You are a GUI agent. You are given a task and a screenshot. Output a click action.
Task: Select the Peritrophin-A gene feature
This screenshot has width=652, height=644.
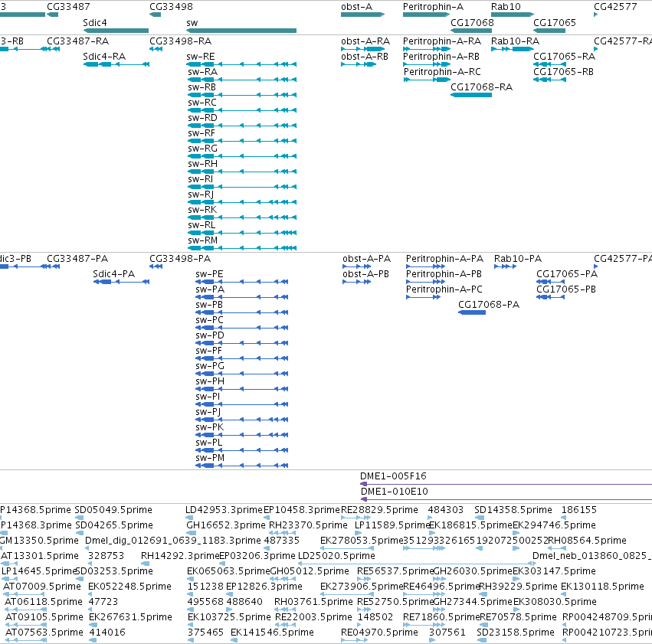tap(426, 15)
